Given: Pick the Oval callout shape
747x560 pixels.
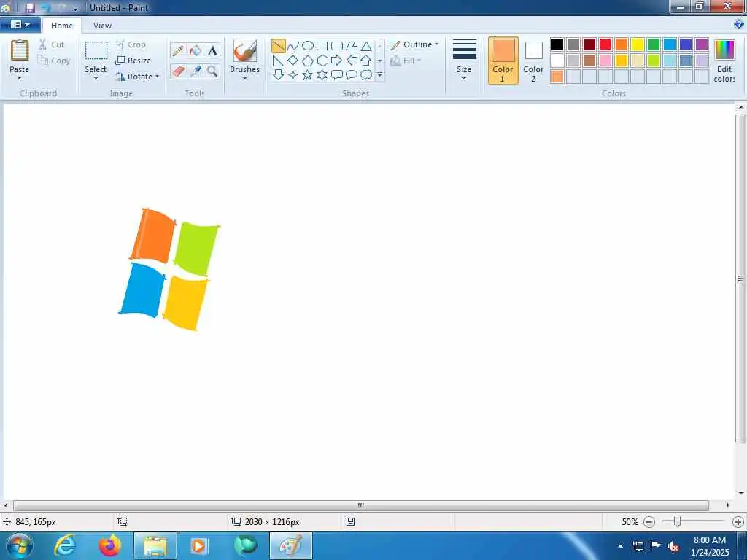Looking at the screenshot, I should click(x=352, y=75).
